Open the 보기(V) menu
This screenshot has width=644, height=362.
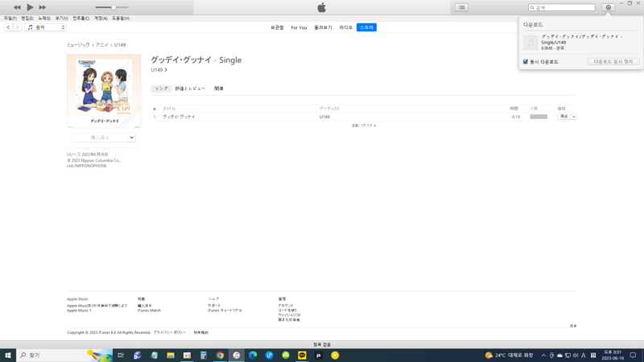tap(62, 18)
